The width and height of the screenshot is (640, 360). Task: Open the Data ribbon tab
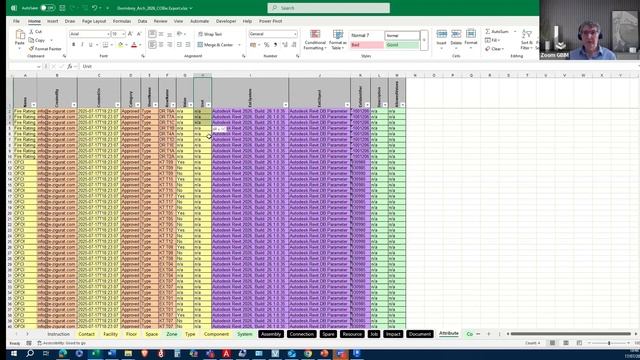click(142, 21)
